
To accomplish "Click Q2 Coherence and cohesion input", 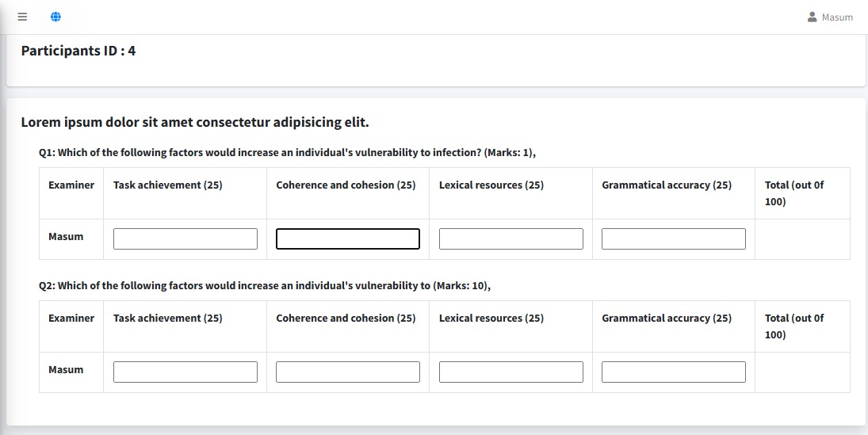I will click(x=347, y=372).
